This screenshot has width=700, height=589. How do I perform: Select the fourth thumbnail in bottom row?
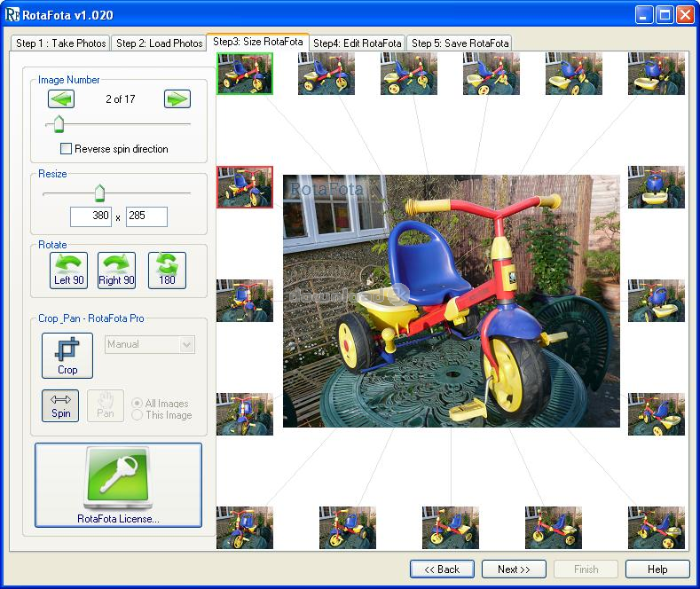tap(554, 528)
